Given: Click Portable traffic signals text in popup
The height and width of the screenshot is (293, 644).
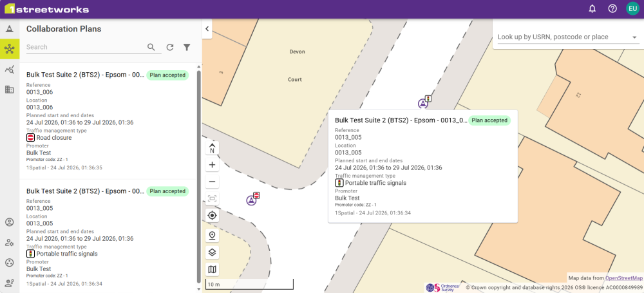Looking at the screenshot, I should 375,183.
